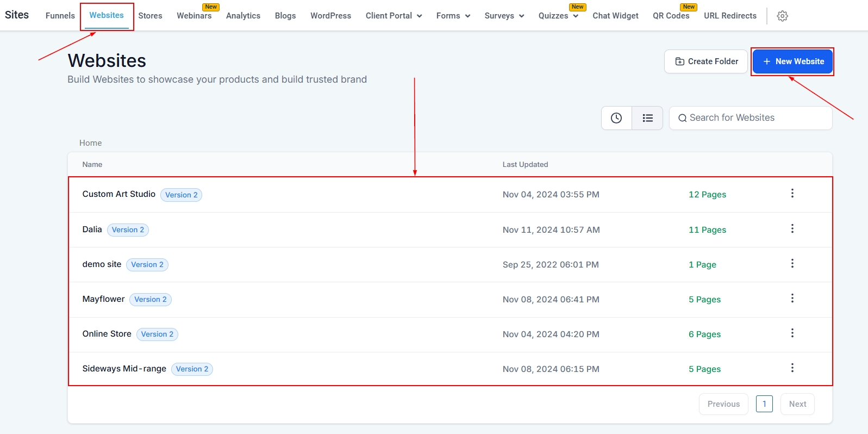Expand the Quizzes dropdown menu

point(558,16)
